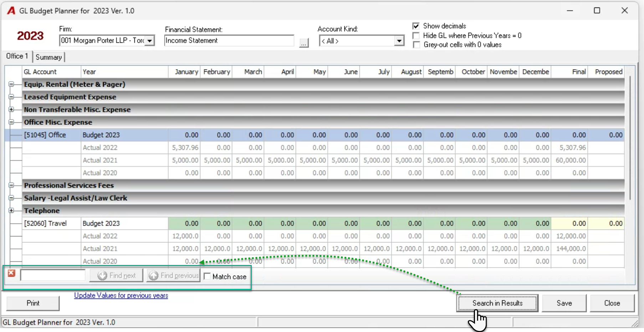Viewport: 644px width, 332px height.
Task: Enable the Match case checkbox
Action: point(207,276)
